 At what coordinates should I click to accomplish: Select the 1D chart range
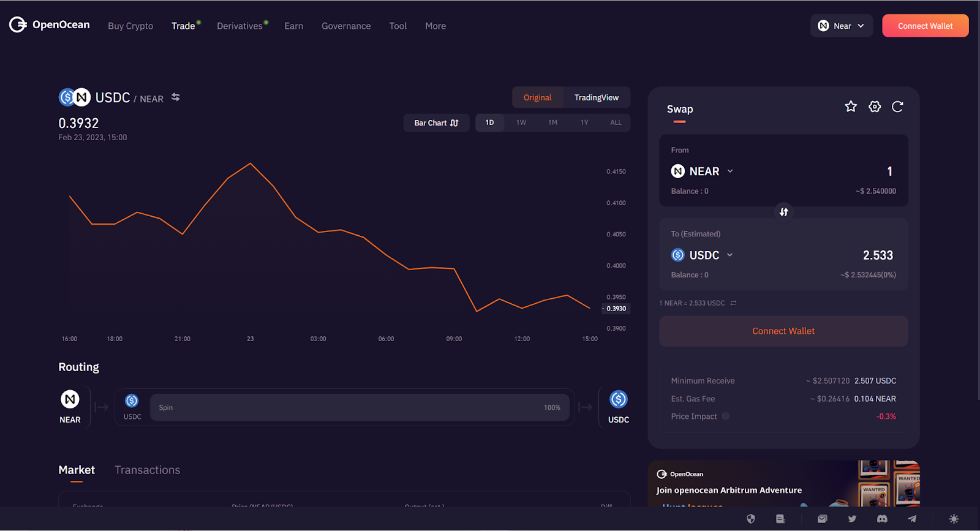pos(490,122)
